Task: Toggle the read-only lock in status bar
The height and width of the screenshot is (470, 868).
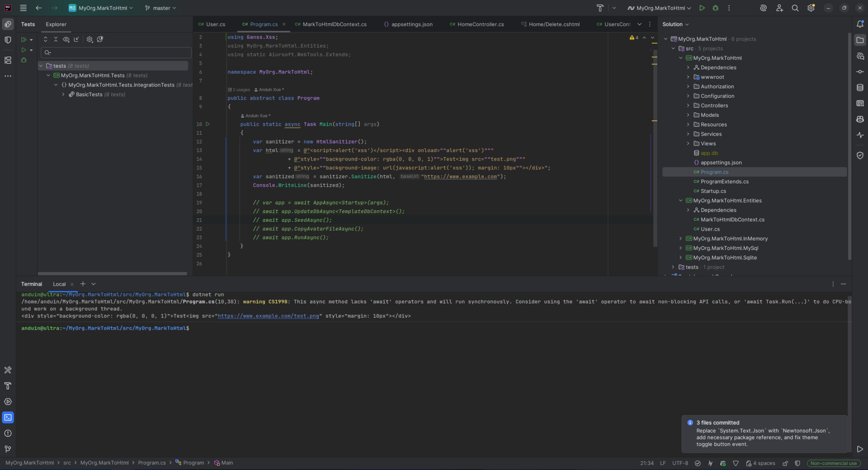Action: tap(785, 463)
